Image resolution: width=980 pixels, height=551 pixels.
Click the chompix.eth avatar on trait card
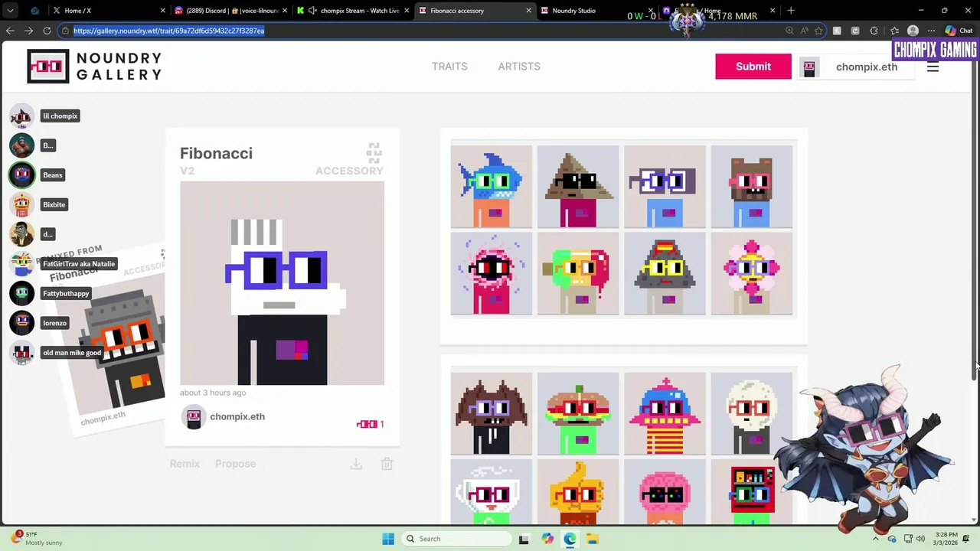(x=194, y=417)
